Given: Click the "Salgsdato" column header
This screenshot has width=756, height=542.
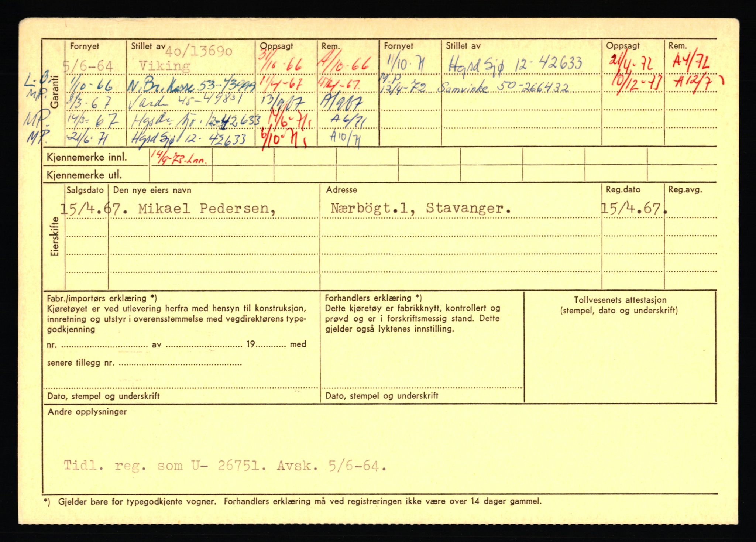Looking at the screenshot, I should [x=85, y=190].
